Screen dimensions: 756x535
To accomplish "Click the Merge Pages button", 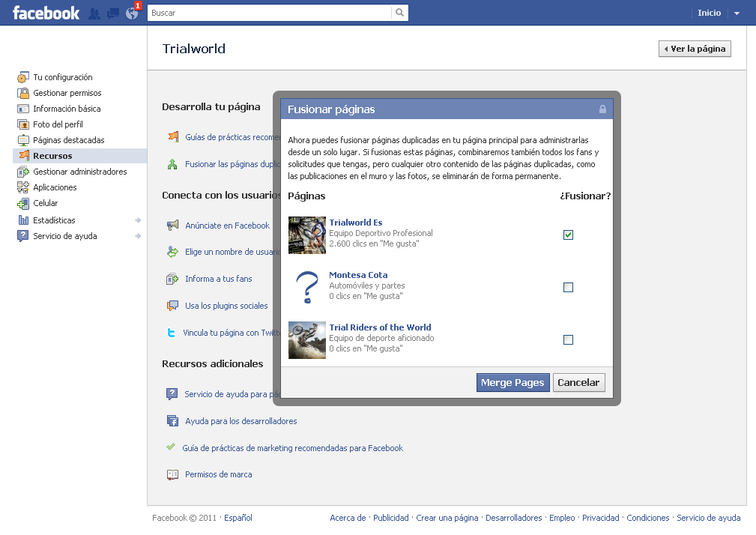I will [513, 383].
